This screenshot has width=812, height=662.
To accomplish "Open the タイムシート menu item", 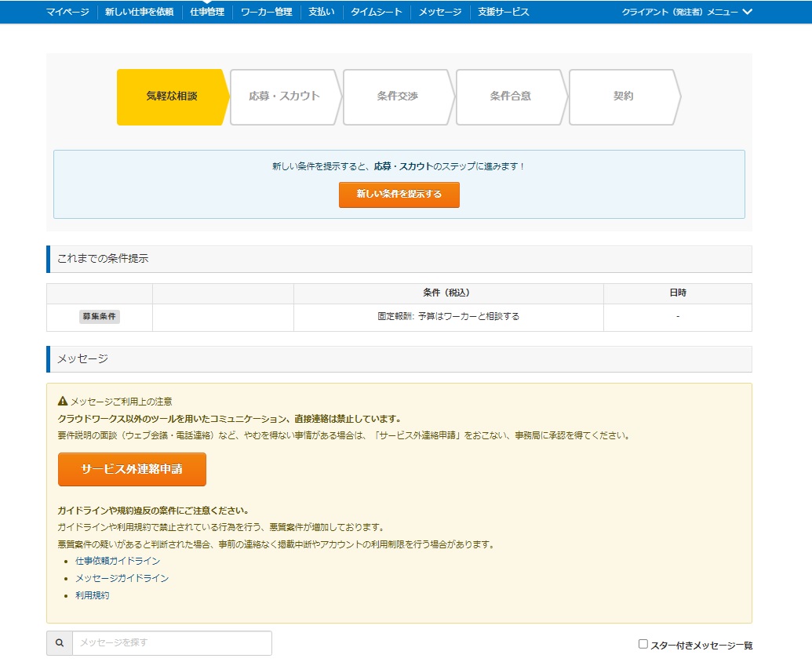I will click(x=377, y=12).
